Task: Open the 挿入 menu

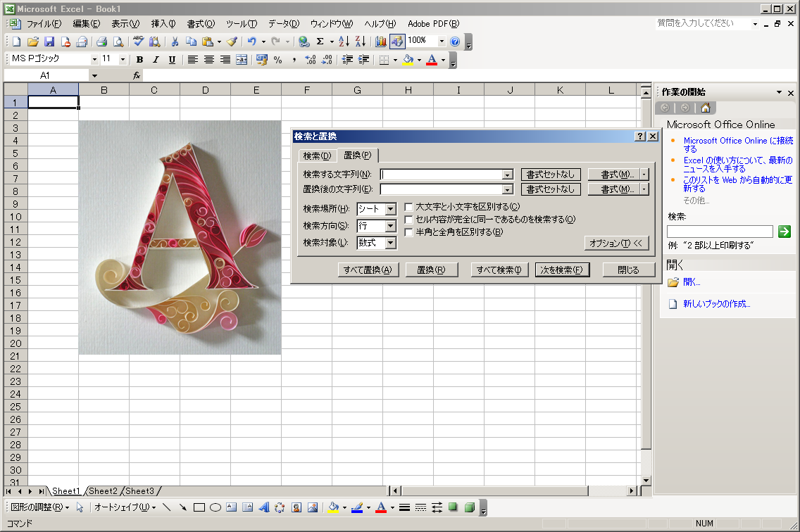Action: [x=163, y=24]
